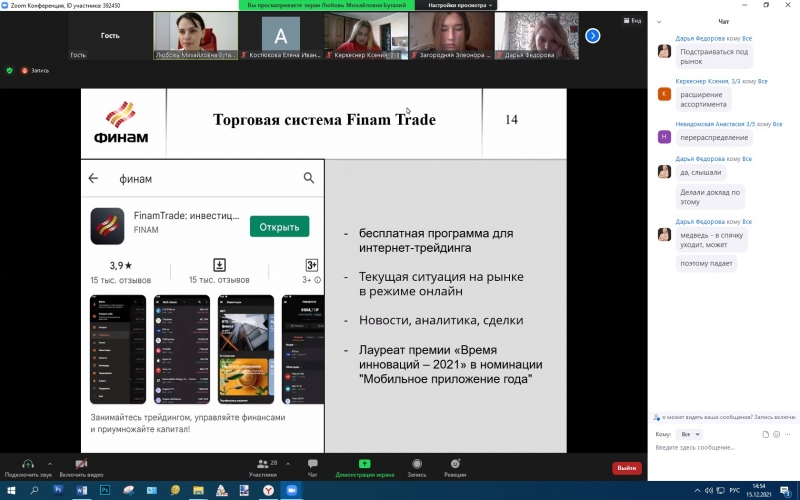Click the message да, слышали
Viewport: 800px width, 500px height.
pyautogui.click(x=701, y=172)
